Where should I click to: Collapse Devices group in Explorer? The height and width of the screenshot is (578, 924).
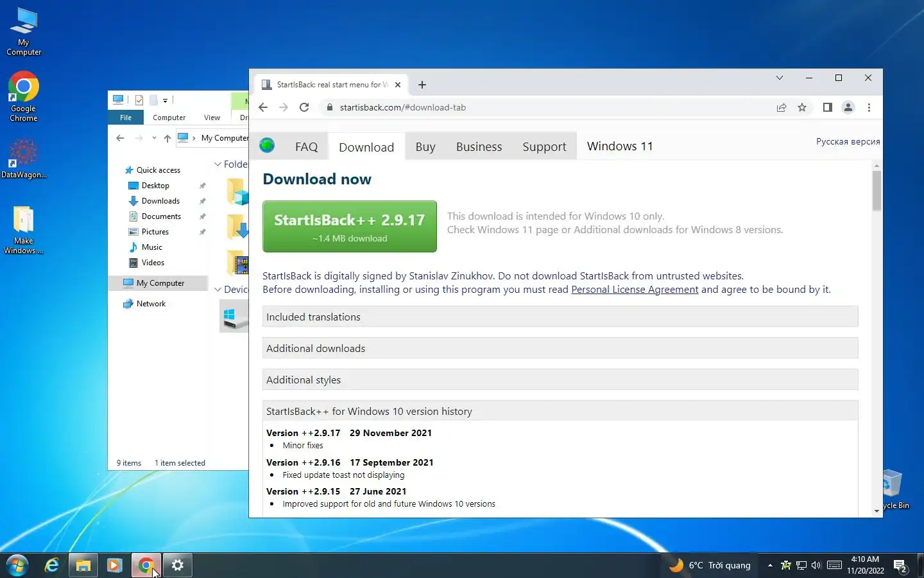218,290
